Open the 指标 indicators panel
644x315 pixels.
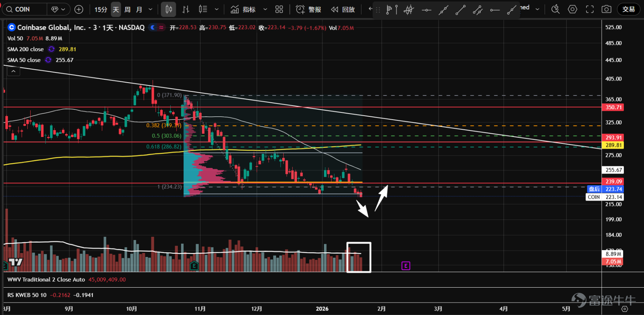243,9
